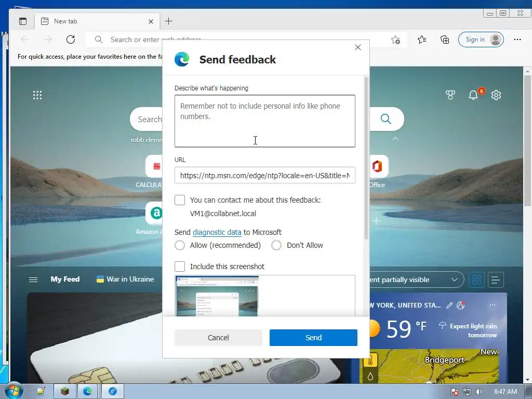Switch to the New tab tab
This screenshot has height=399, width=532.
tap(97, 21)
